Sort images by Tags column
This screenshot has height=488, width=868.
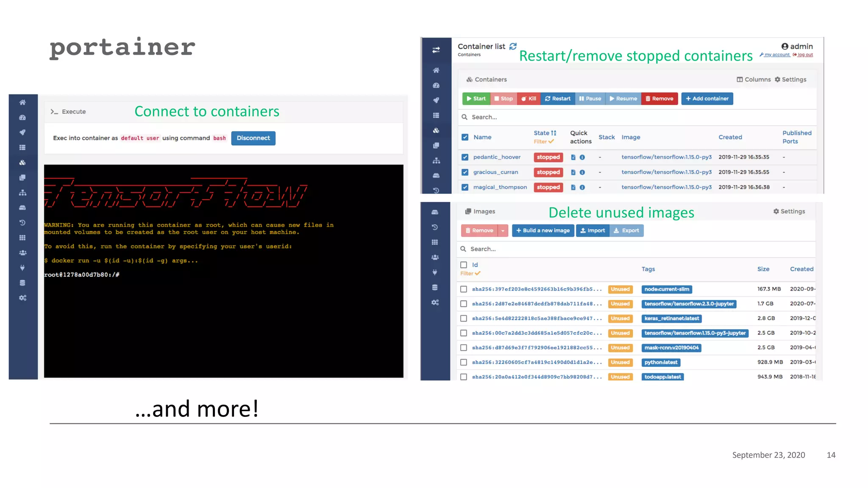click(648, 269)
